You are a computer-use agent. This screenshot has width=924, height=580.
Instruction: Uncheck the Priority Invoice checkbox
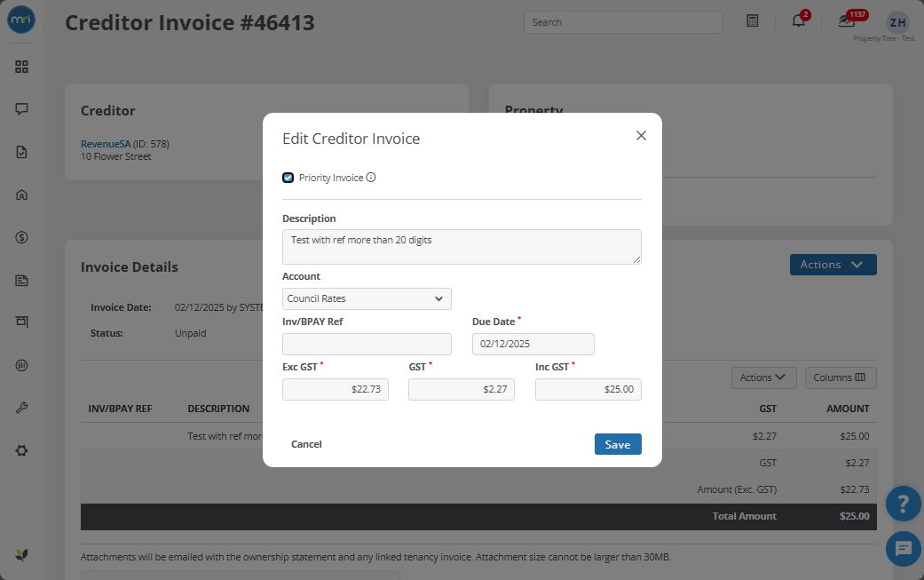288,178
